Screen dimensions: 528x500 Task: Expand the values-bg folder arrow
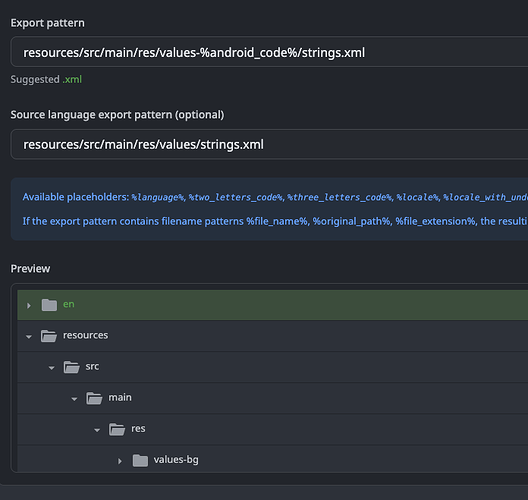click(x=120, y=461)
